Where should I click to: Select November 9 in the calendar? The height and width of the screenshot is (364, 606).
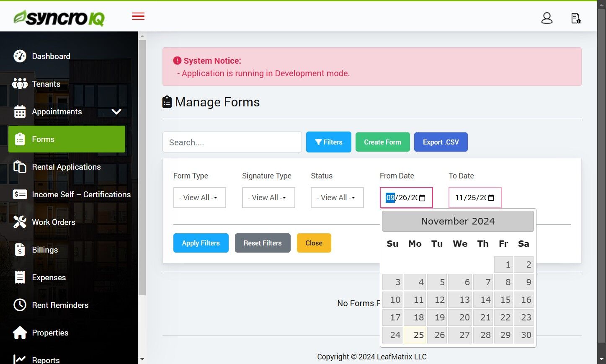tap(523, 282)
